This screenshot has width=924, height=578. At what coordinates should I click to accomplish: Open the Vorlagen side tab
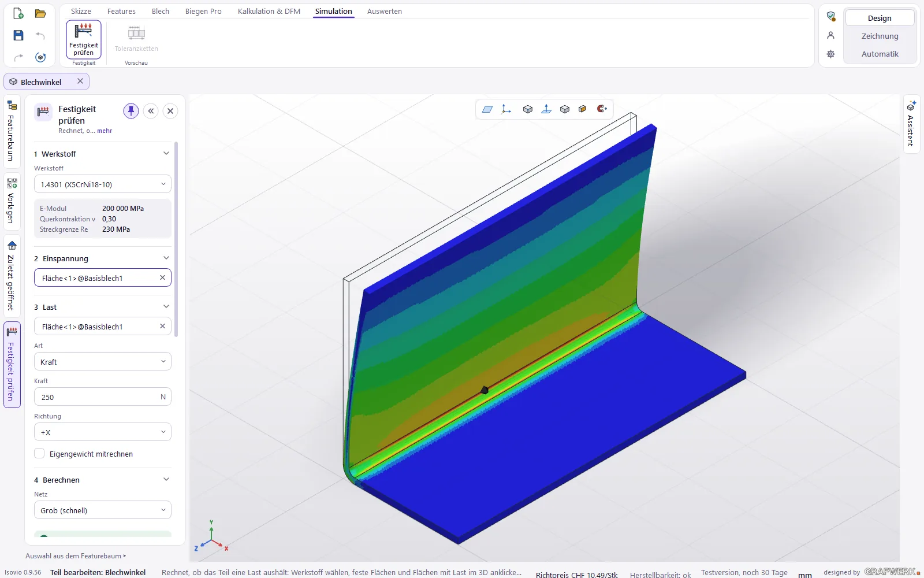(x=12, y=201)
